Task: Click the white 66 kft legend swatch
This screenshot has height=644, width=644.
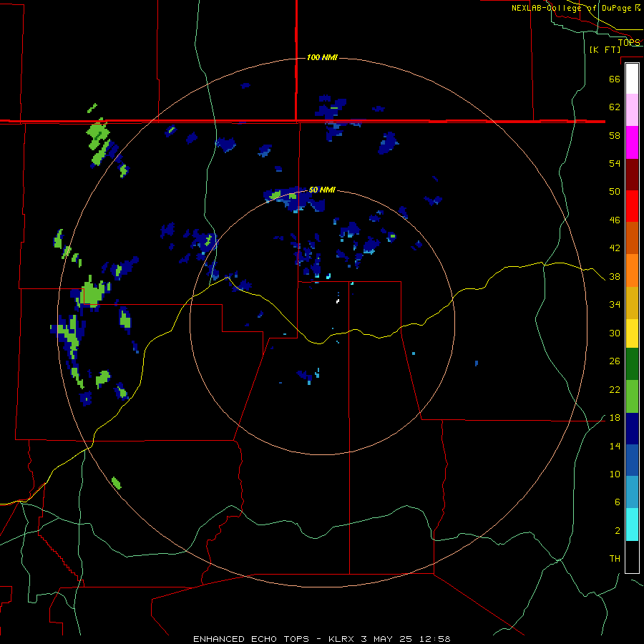Action: [x=632, y=79]
